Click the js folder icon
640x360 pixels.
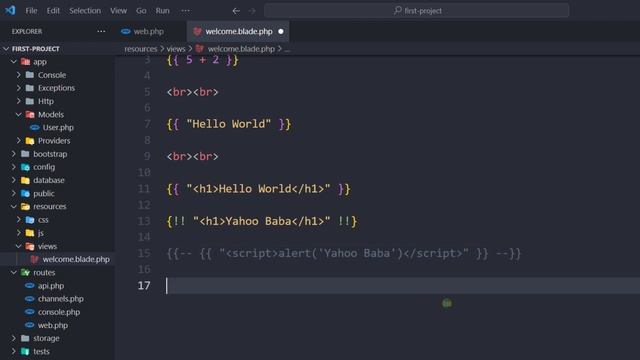30,233
